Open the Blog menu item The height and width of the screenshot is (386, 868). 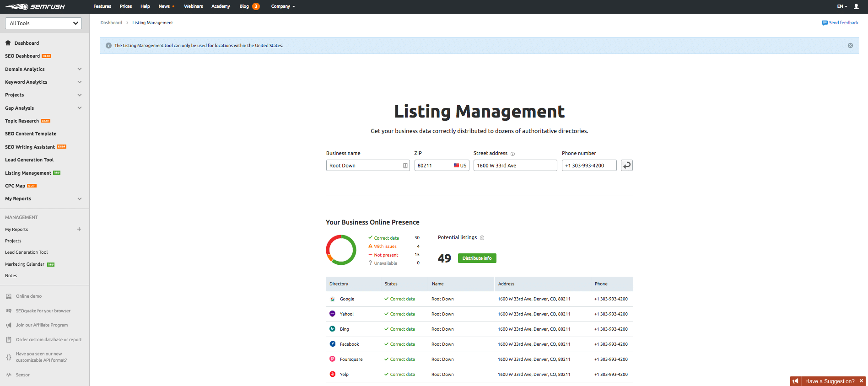pos(244,6)
